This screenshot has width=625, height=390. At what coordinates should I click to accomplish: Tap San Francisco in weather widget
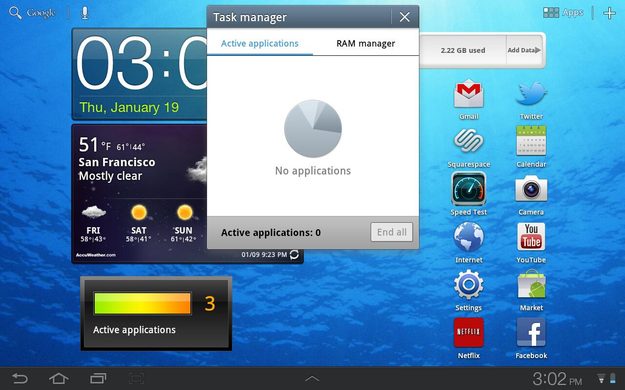tap(117, 162)
